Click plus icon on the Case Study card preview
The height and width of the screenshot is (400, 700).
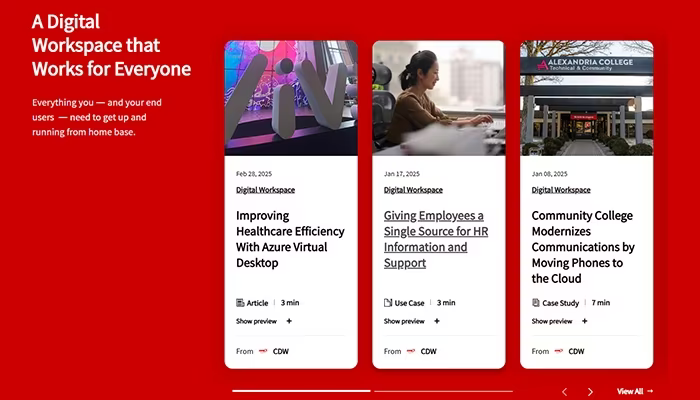(584, 321)
